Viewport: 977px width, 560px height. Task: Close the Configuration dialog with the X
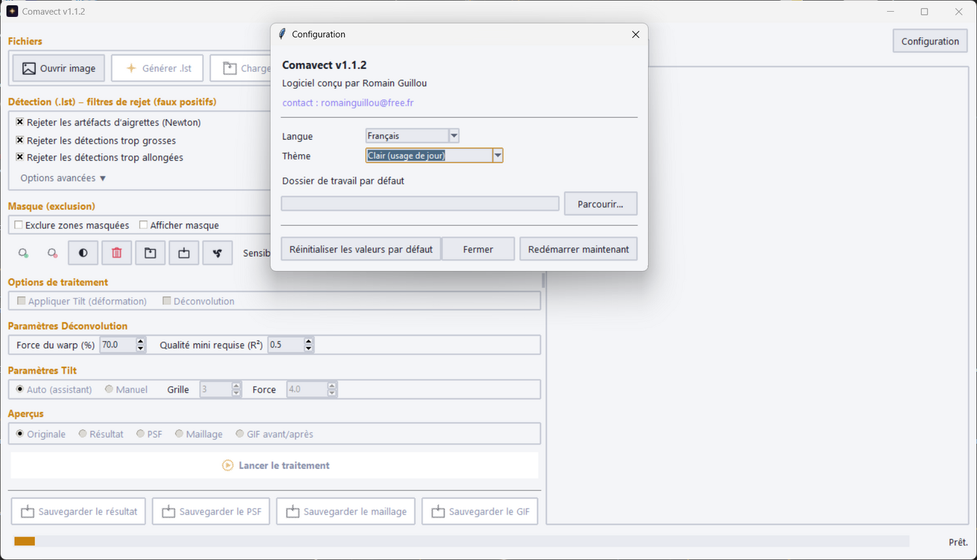636,35
